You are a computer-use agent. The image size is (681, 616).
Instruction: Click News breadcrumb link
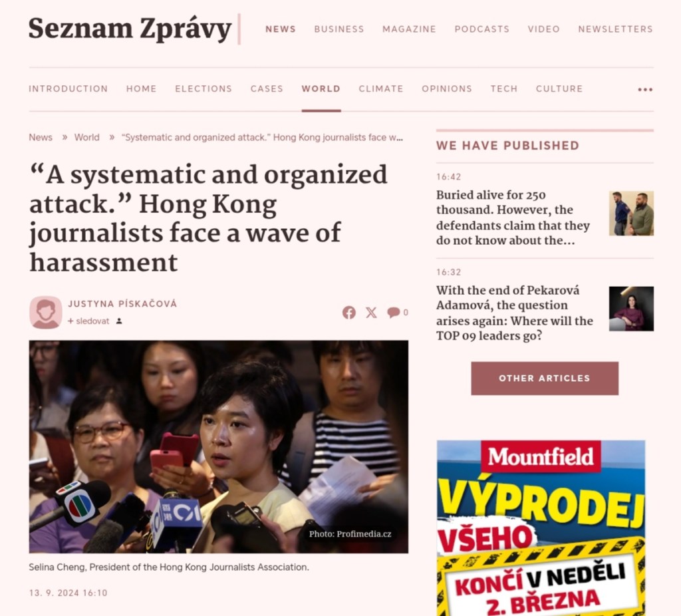[41, 137]
